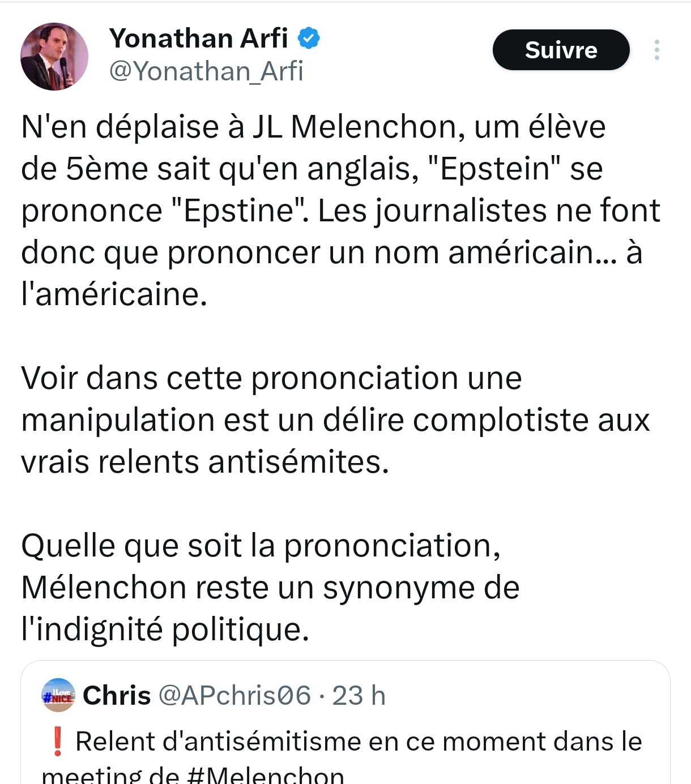The image size is (691, 784).
Task: Open the @Yonathan_Arfi handle link
Action: click(x=206, y=71)
